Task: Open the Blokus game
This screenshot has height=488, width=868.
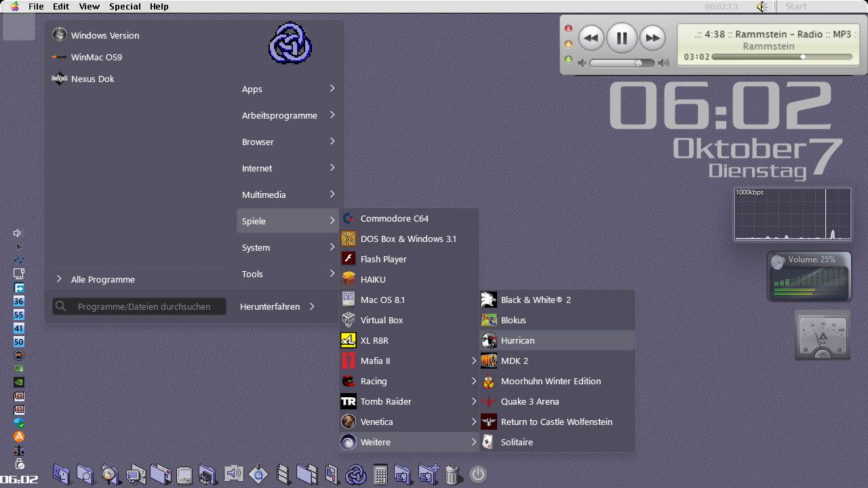Action: point(557,320)
